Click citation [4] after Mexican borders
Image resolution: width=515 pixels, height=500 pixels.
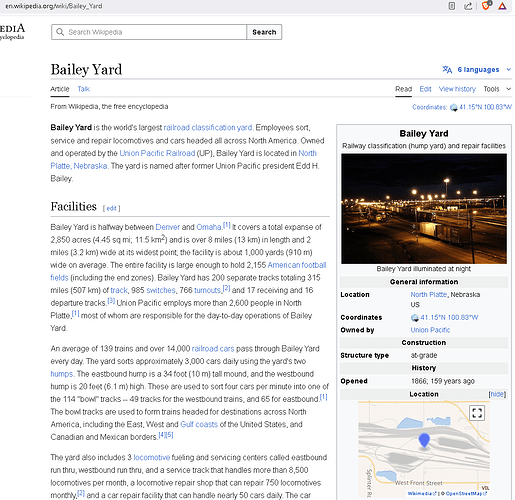click(162, 435)
